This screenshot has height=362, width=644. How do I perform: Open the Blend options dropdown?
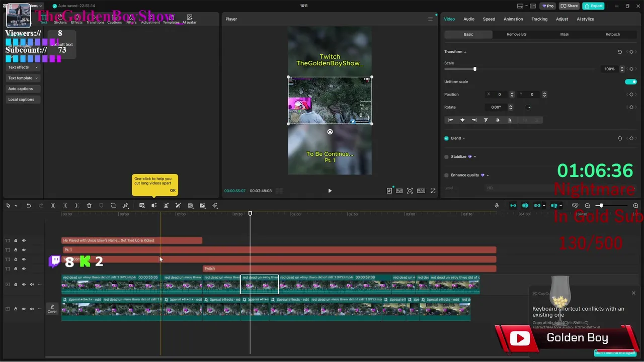pos(464,138)
